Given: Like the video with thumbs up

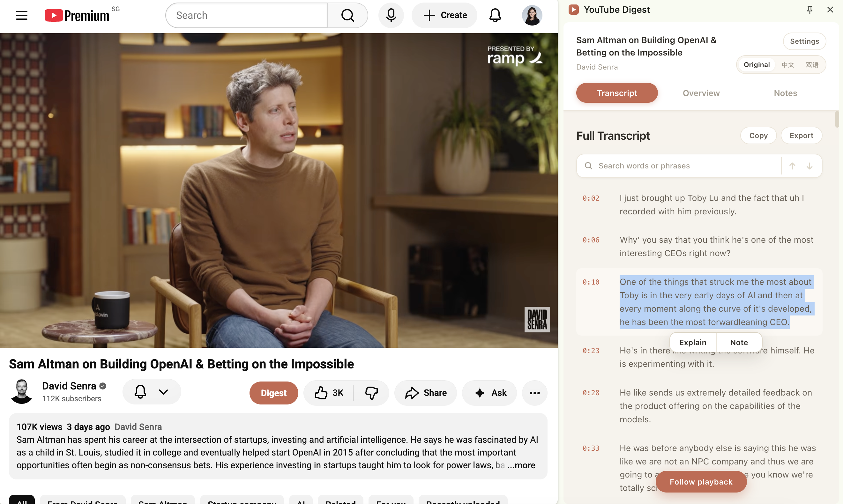Looking at the screenshot, I should [328, 393].
